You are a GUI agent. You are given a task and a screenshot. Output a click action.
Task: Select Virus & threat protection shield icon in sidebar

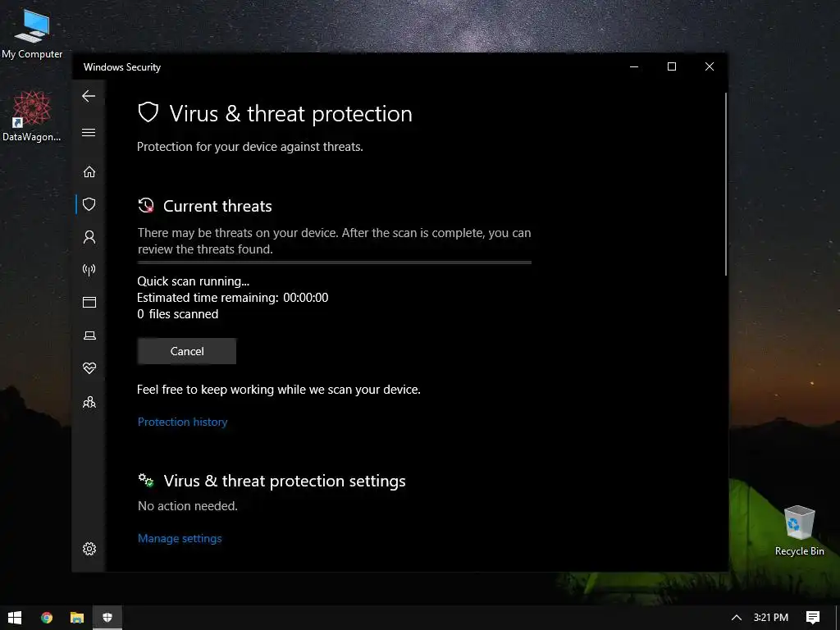tap(89, 204)
